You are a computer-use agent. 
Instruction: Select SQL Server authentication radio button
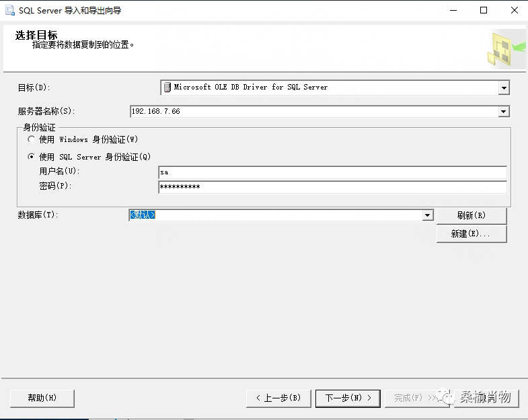pyautogui.click(x=32, y=157)
